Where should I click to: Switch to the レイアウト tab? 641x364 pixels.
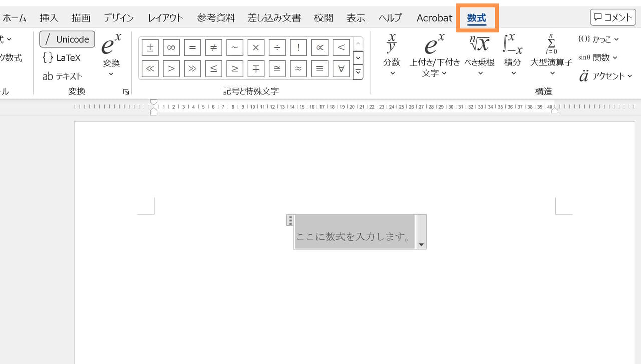click(165, 18)
